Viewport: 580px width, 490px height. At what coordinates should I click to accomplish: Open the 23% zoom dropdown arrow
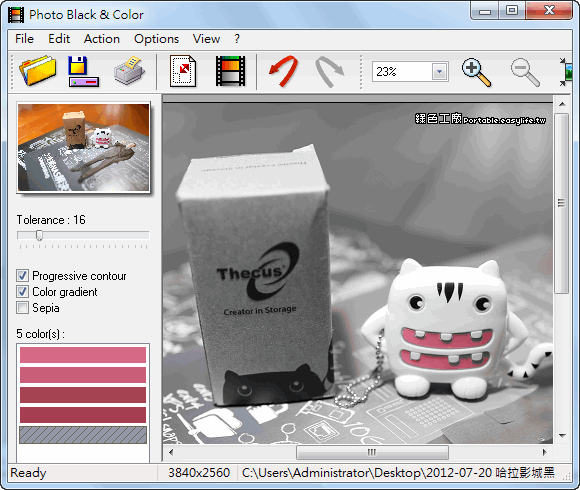coord(439,71)
